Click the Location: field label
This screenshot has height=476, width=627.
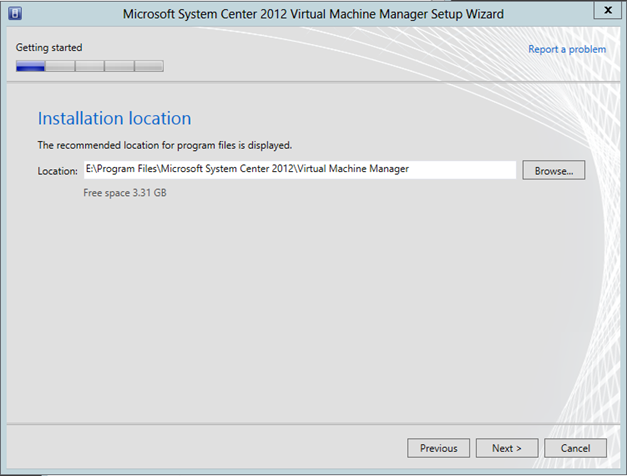[x=58, y=171]
